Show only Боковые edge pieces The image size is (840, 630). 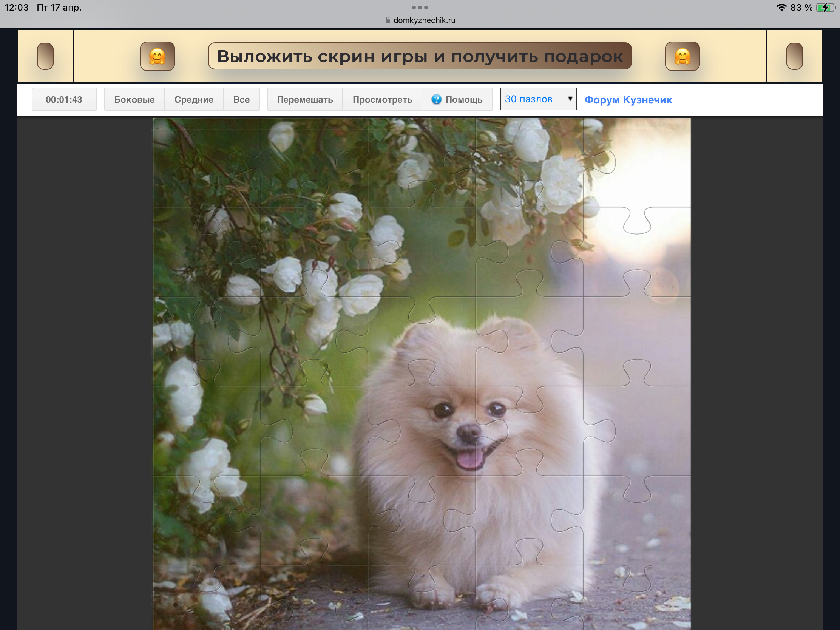point(134,99)
